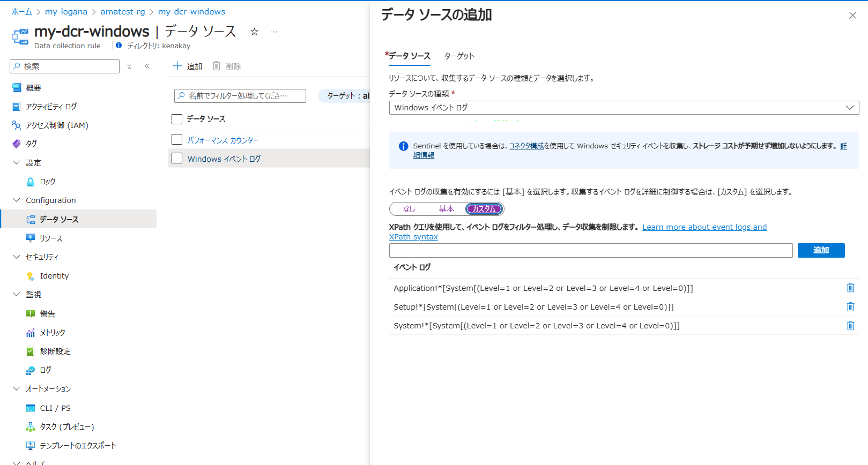Remove the System event log XPath entry
The width and height of the screenshot is (868, 465).
coord(850,325)
